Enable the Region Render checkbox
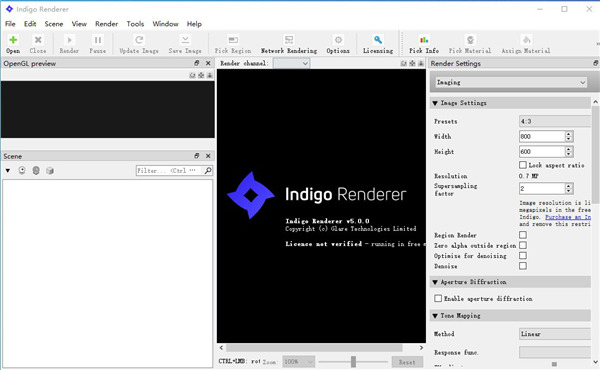 (x=523, y=235)
